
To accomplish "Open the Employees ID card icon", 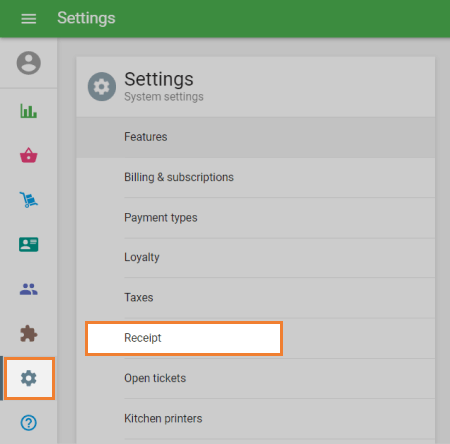I will pos(29,244).
